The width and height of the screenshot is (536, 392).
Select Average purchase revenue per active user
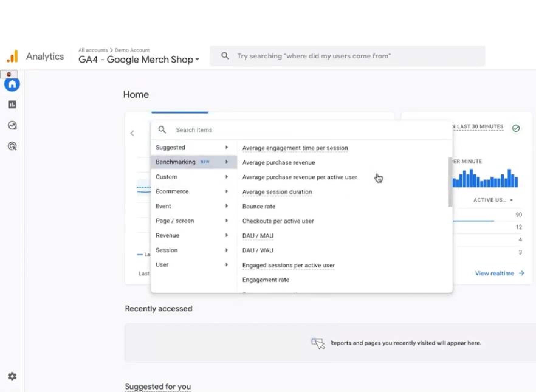tap(299, 177)
